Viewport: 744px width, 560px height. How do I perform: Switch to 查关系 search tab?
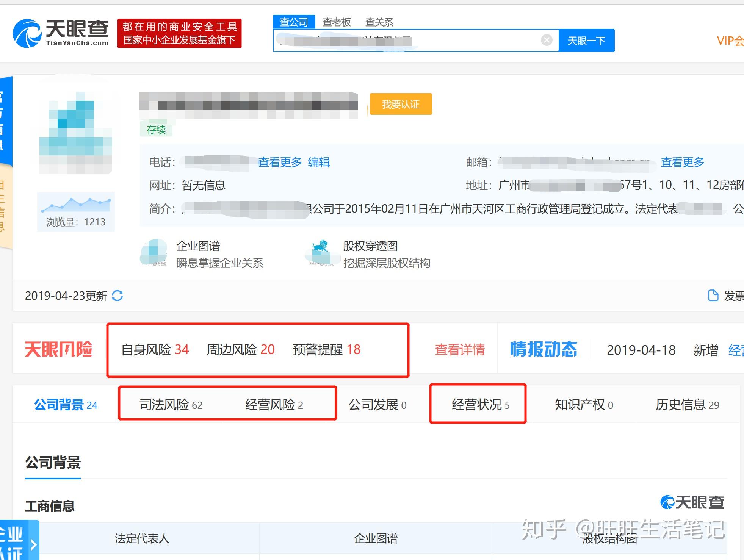click(x=379, y=22)
